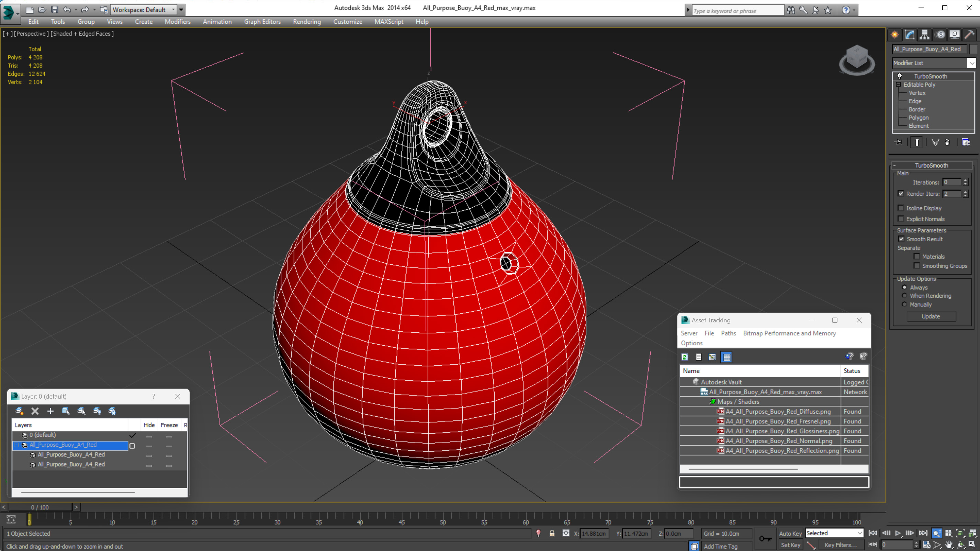Viewport: 980px width, 551px height.
Task: Enable Isoline Display checkbox
Action: click(901, 208)
